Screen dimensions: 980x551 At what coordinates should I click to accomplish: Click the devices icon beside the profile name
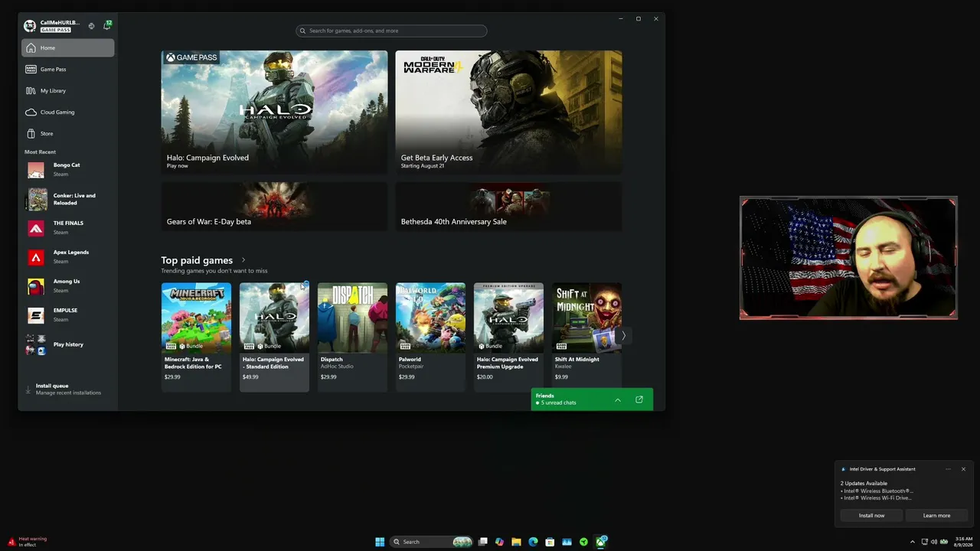[91, 26]
